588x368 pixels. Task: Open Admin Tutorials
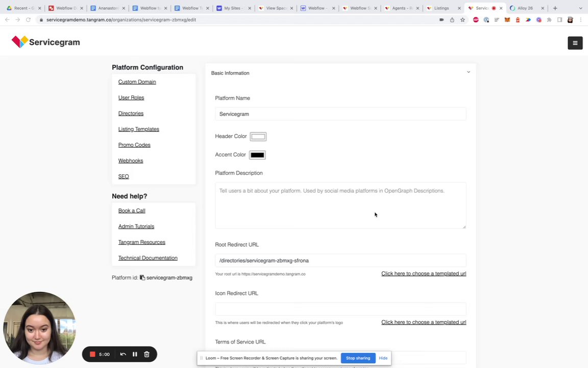136,226
